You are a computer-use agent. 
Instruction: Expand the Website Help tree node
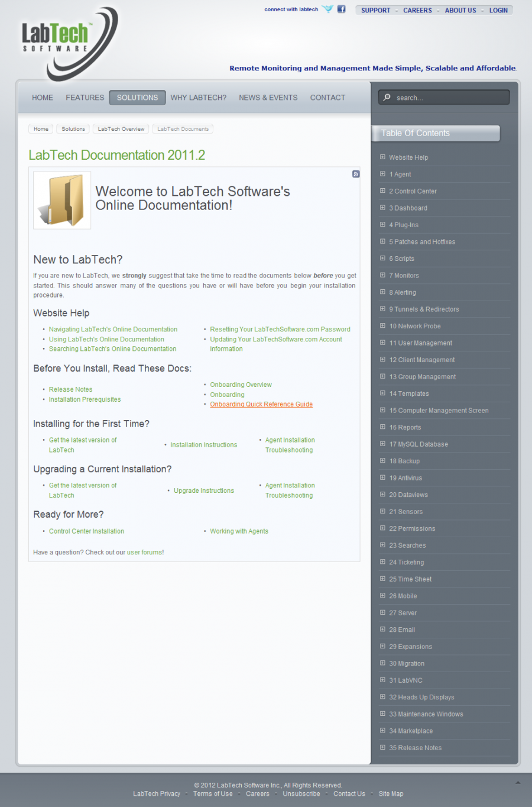(x=382, y=157)
